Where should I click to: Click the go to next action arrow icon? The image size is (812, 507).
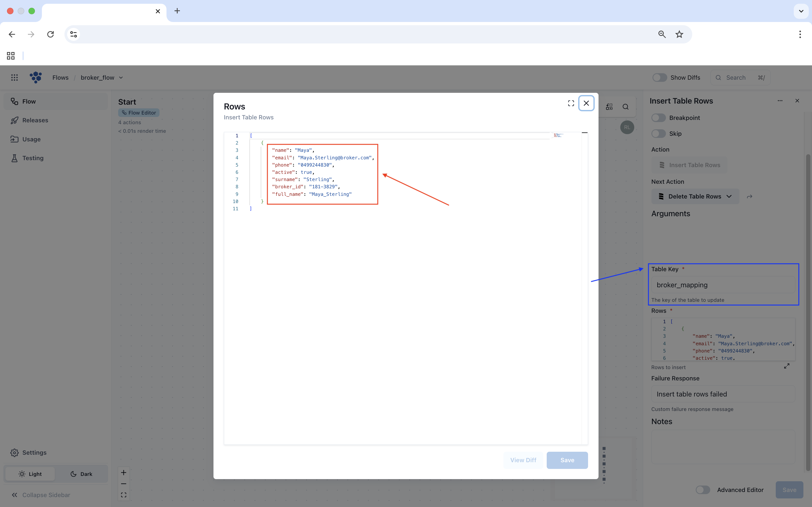click(750, 196)
